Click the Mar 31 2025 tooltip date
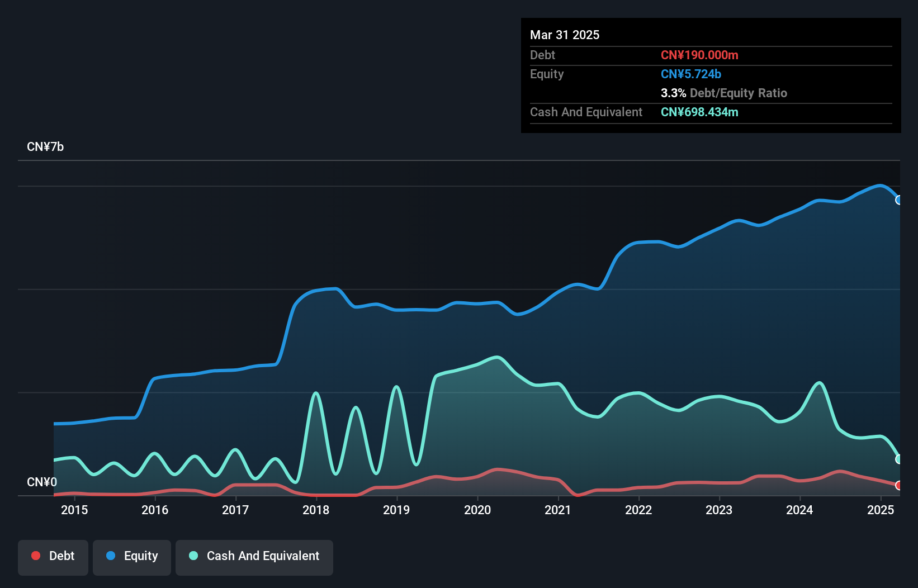This screenshot has width=918, height=588. pyautogui.click(x=565, y=35)
